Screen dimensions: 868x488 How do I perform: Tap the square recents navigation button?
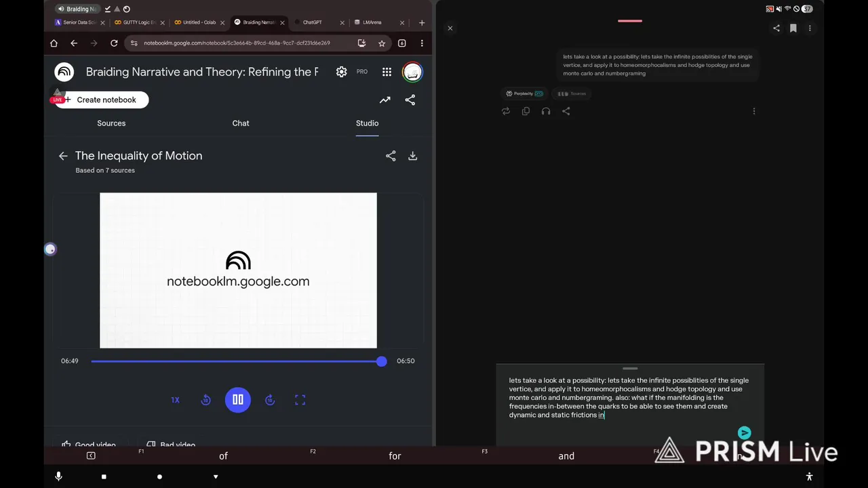[x=104, y=476]
